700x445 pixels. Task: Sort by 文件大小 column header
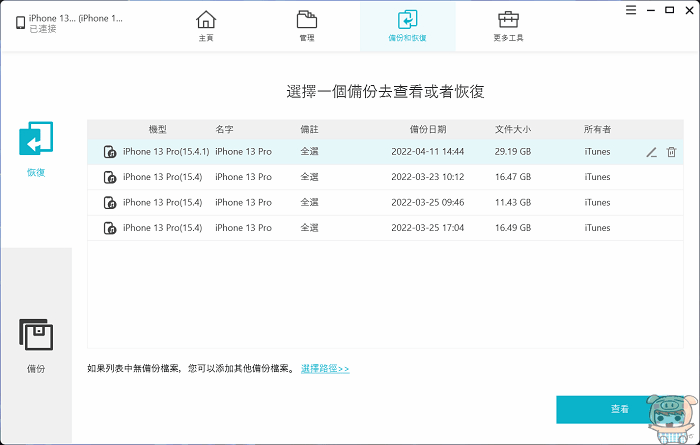[513, 130]
